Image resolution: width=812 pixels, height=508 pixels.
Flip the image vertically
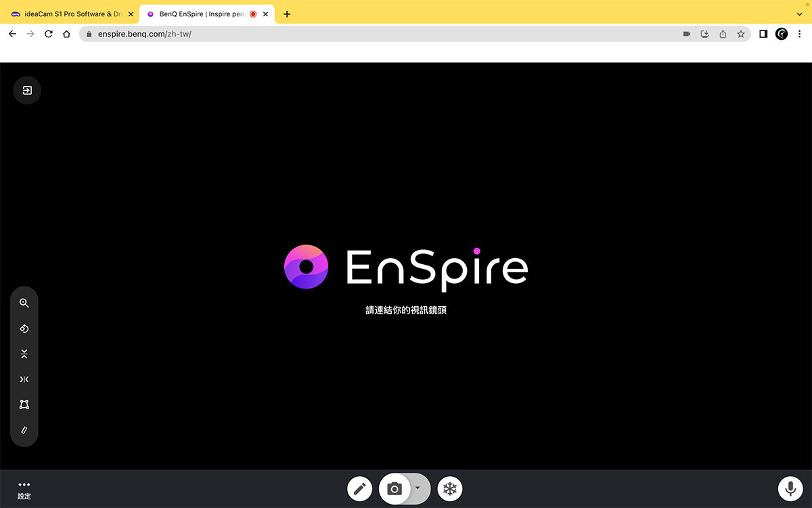click(x=24, y=354)
